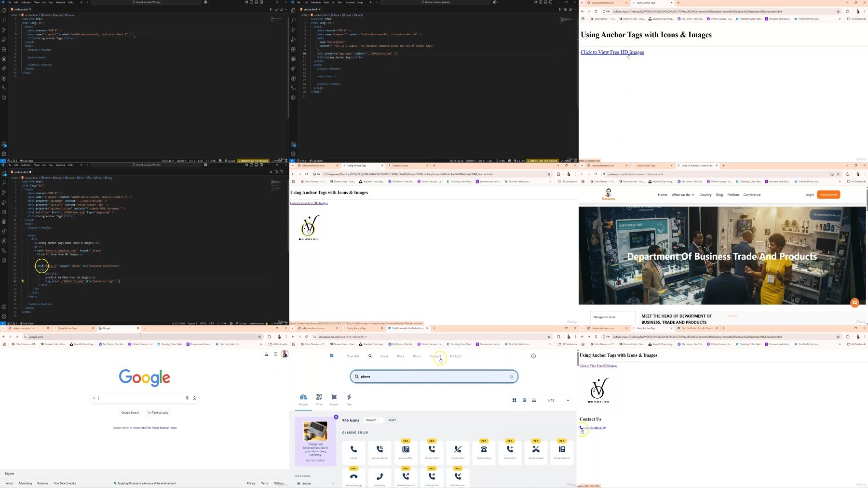Open the 'FA Pro' filter tab
The width and height of the screenshot is (868, 488).
click(319, 400)
